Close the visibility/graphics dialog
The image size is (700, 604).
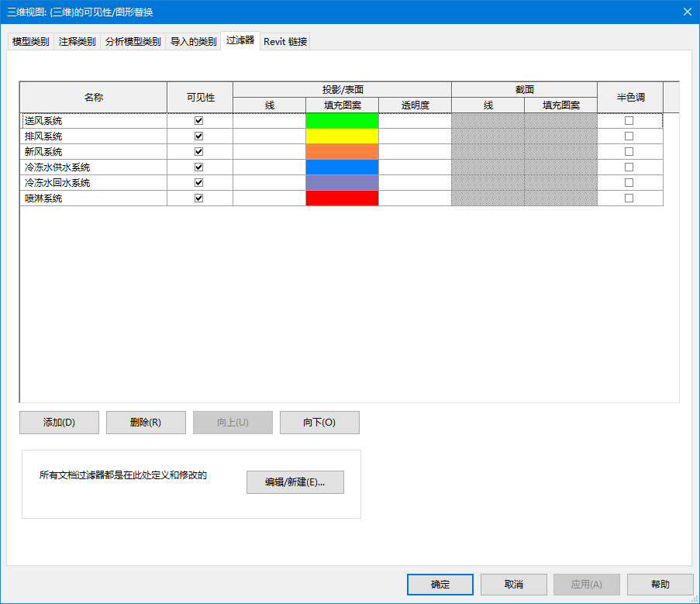click(x=688, y=12)
